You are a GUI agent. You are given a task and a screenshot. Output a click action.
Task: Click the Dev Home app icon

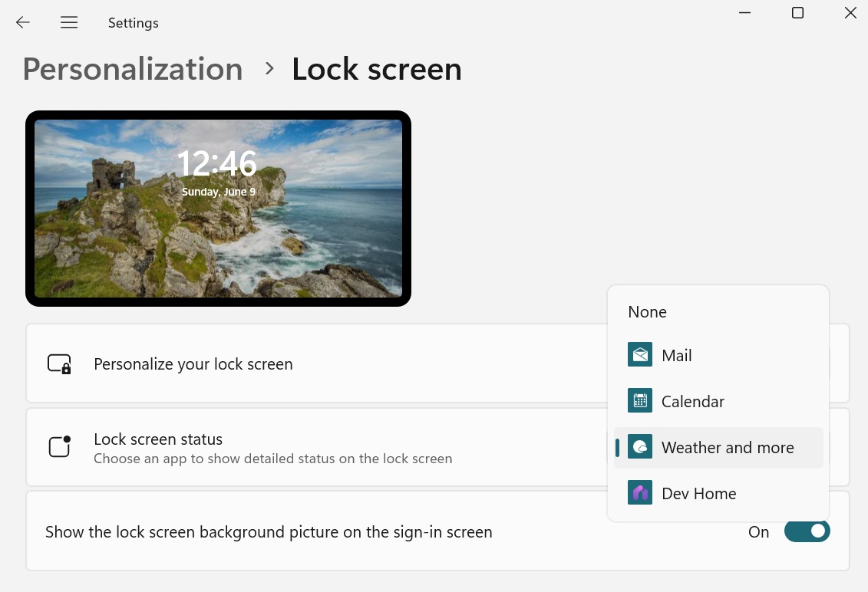coord(640,492)
